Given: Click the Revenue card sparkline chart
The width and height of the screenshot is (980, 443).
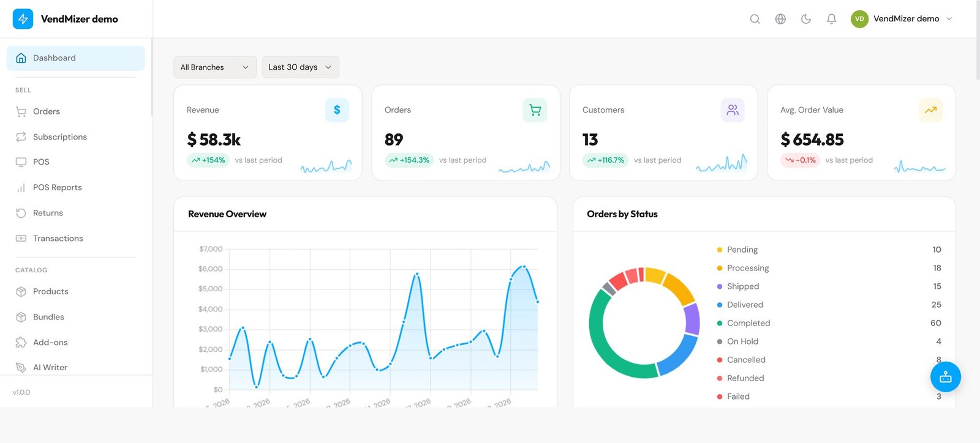Looking at the screenshot, I should click(x=326, y=165).
